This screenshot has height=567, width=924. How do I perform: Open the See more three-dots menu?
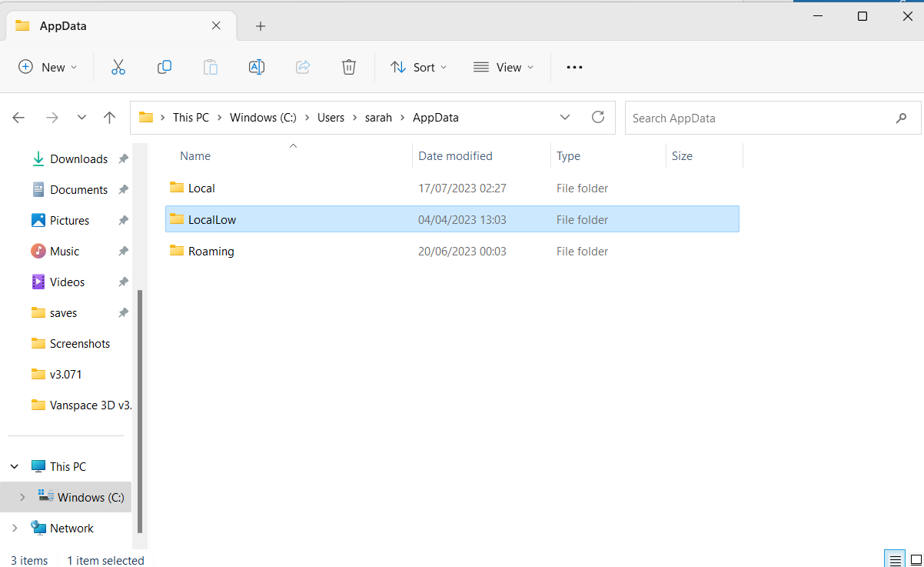pyautogui.click(x=574, y=68)
